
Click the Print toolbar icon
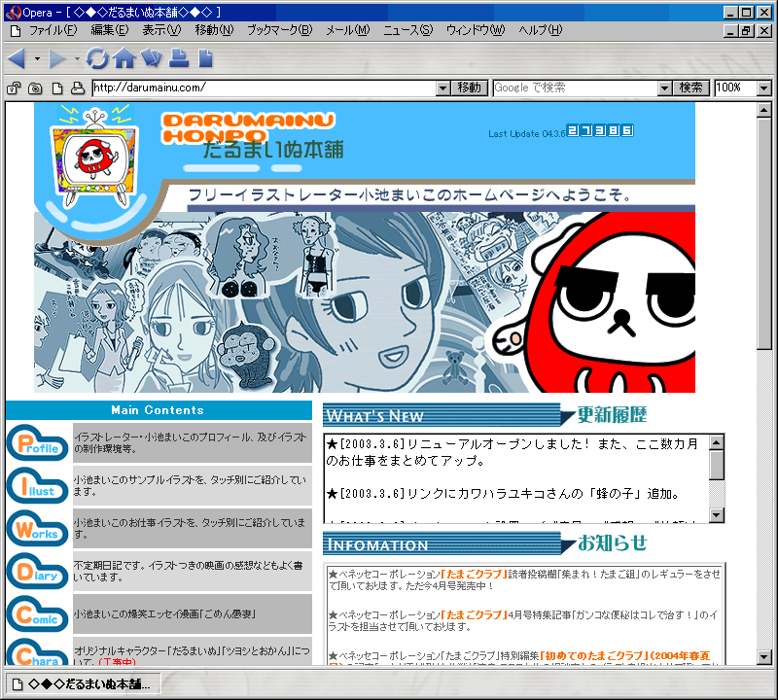coord(179,58)
